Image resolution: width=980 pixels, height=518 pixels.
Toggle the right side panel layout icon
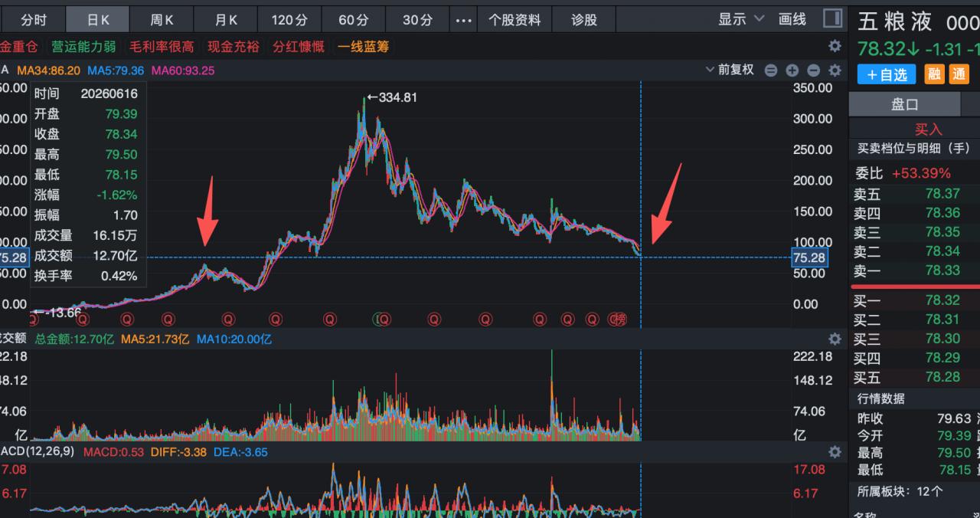pos(832,18)
